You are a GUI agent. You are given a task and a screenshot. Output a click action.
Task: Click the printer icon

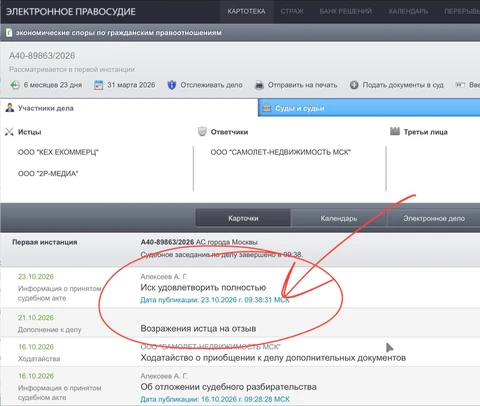point(259,85)
